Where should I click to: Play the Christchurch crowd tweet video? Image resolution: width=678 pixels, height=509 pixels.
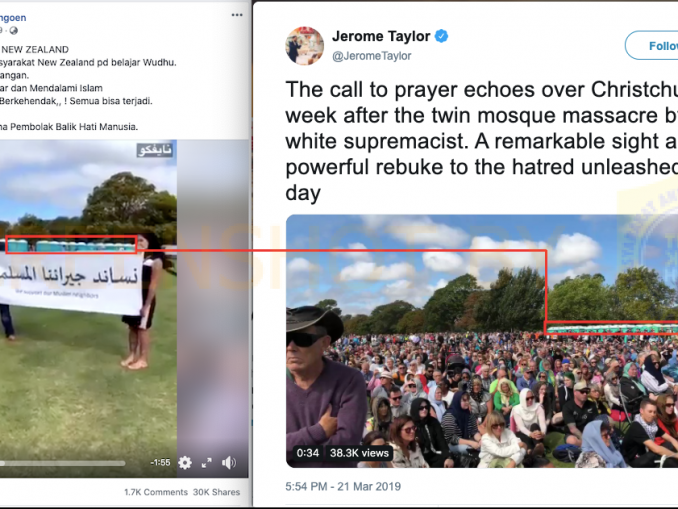[482, 341]
